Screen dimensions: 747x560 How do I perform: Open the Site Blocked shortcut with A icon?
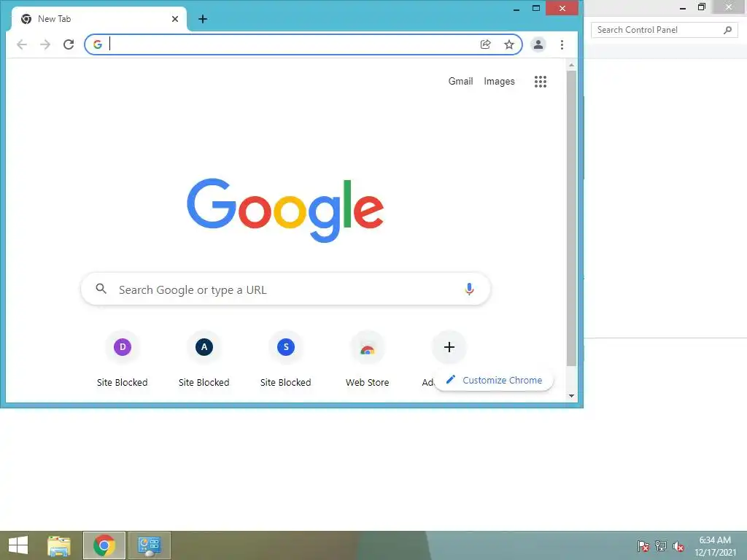204,359
